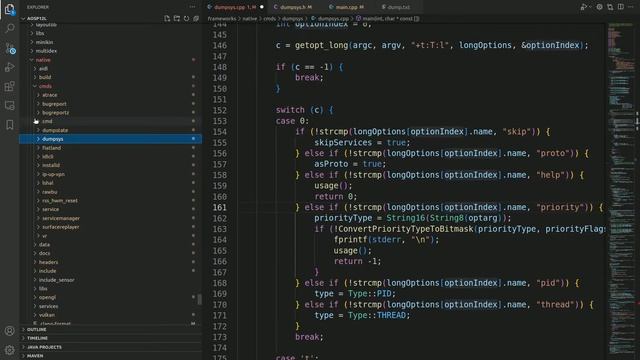Select the cmd folder

[x=110, y=121]
